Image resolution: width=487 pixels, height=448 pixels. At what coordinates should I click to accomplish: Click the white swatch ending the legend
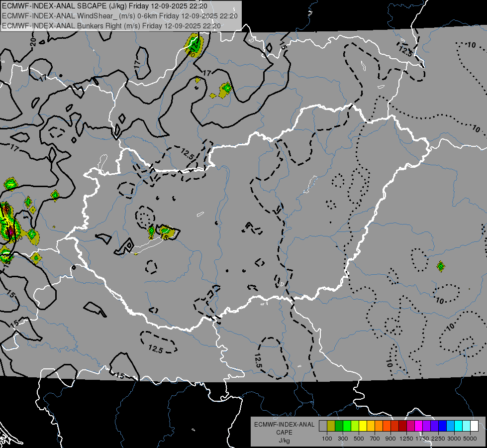[474, 426]
